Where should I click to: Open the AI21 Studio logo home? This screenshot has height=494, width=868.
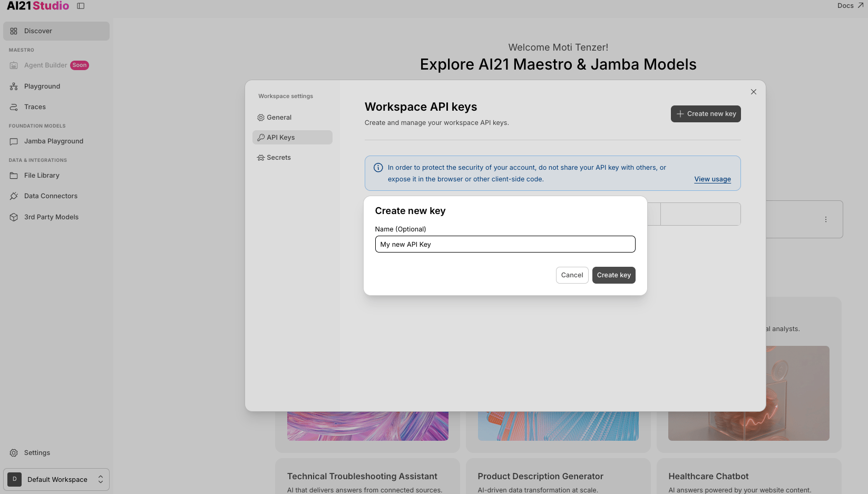pyautogui.click(x=38, y=6)
